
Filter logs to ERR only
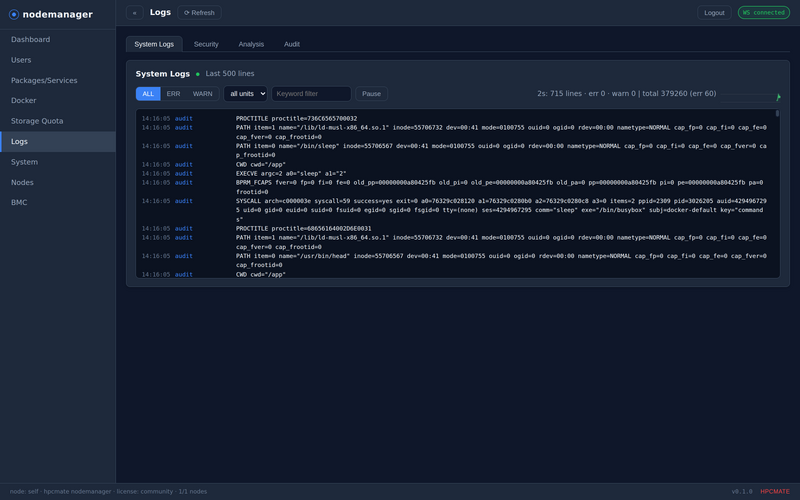[173, 94]
